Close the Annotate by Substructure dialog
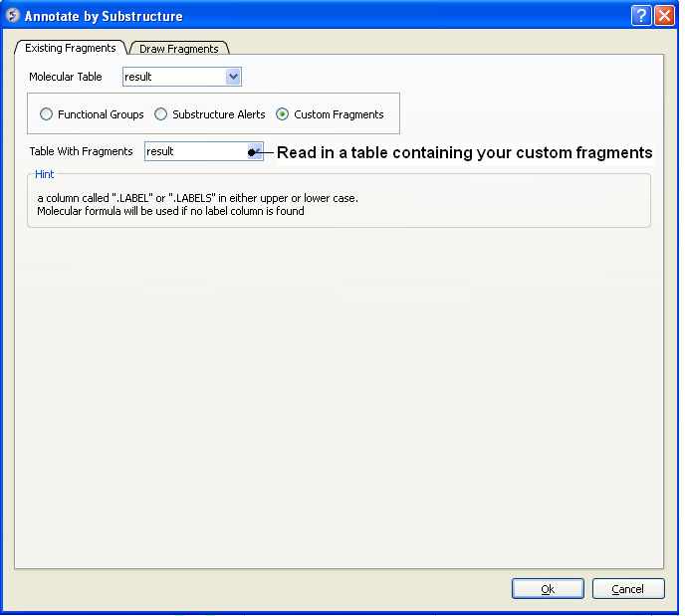The height and width of the screenshot is (616, 685). pos(664,16)
